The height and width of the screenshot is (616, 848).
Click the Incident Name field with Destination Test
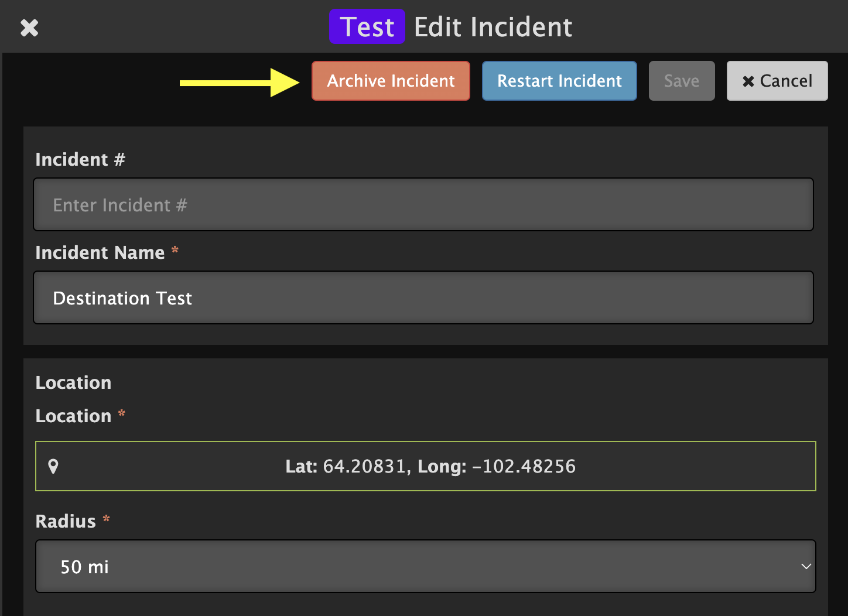point(423,297)
